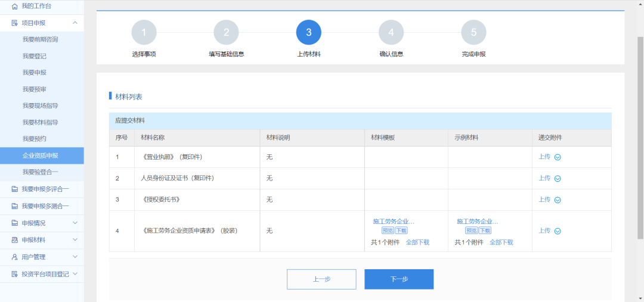644x302 pixels.
Task: Click the 下一步 button
Action: tap(398, 279)
